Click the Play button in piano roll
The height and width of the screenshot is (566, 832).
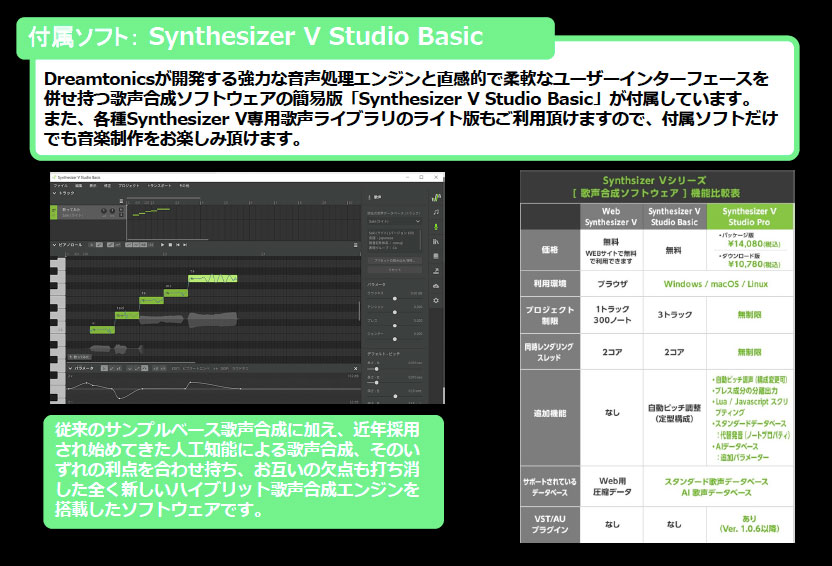click(x=162, y=245)
